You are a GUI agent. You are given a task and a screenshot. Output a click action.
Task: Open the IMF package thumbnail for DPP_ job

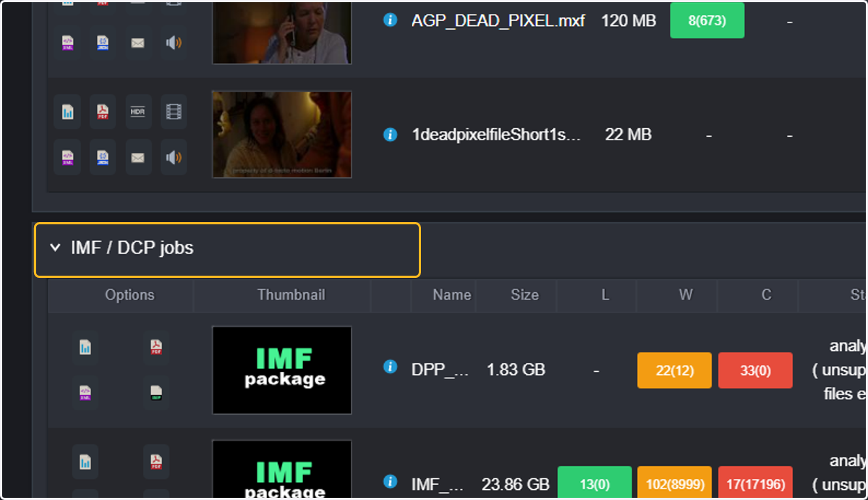282,370
